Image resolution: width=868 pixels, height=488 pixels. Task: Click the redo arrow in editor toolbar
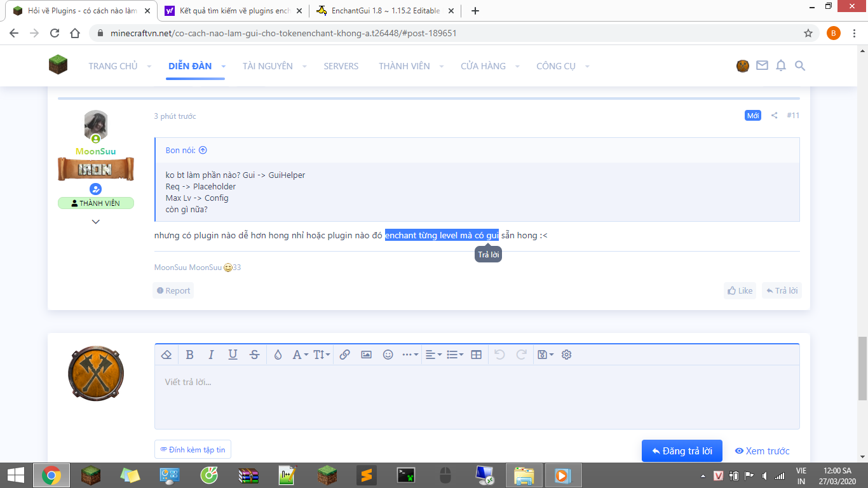click(x=521, y=355)
